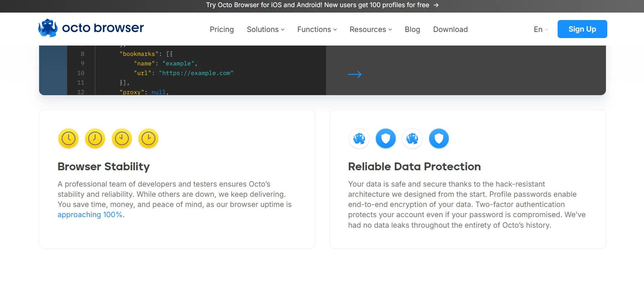Open the Resources dropdown menu
The image size is (644, 296).
point(371,30)
